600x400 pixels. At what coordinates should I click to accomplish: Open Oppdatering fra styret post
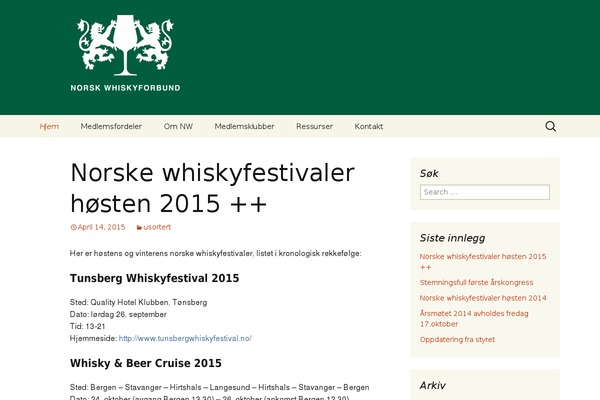coord(457,340)
